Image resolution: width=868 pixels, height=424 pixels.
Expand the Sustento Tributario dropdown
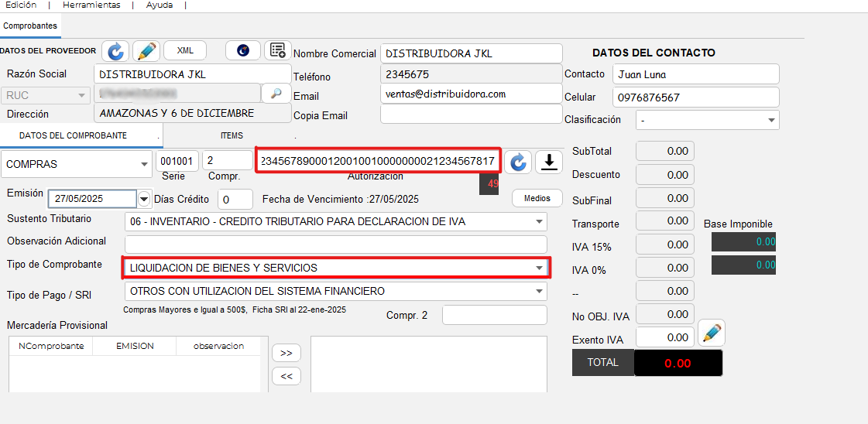[539, 222]
